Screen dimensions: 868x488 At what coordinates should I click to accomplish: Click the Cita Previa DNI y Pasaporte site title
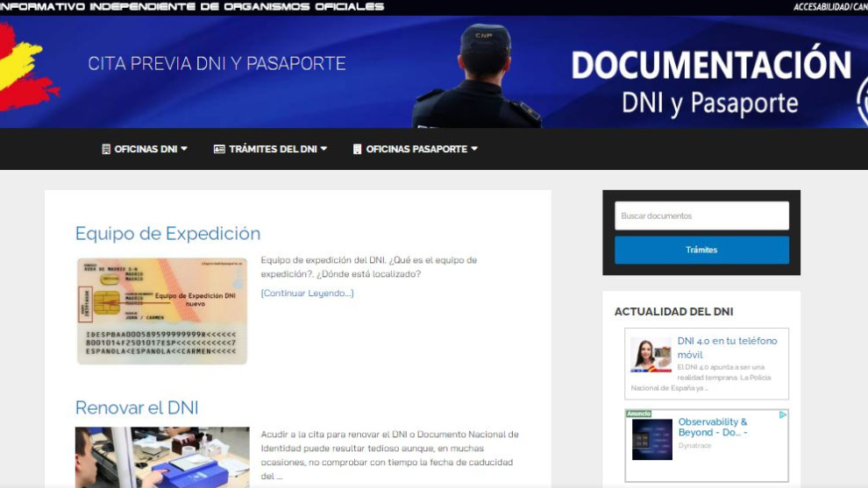click(217, 63)
